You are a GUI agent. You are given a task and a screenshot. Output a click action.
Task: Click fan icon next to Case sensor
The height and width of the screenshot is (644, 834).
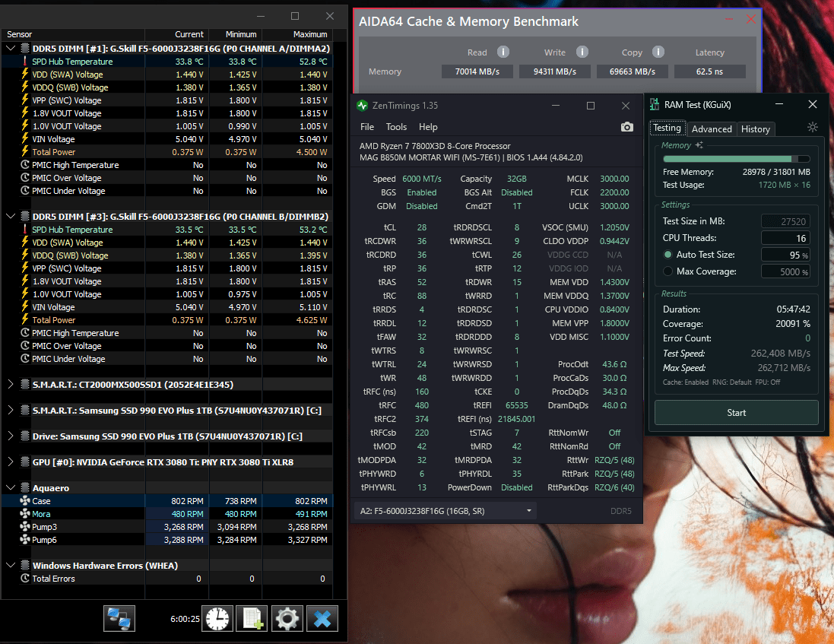[25, 500]
